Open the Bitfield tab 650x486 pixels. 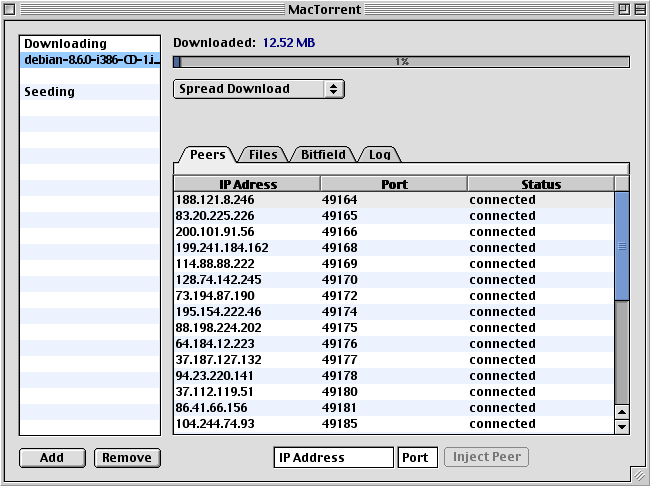(x=323, y=155)
